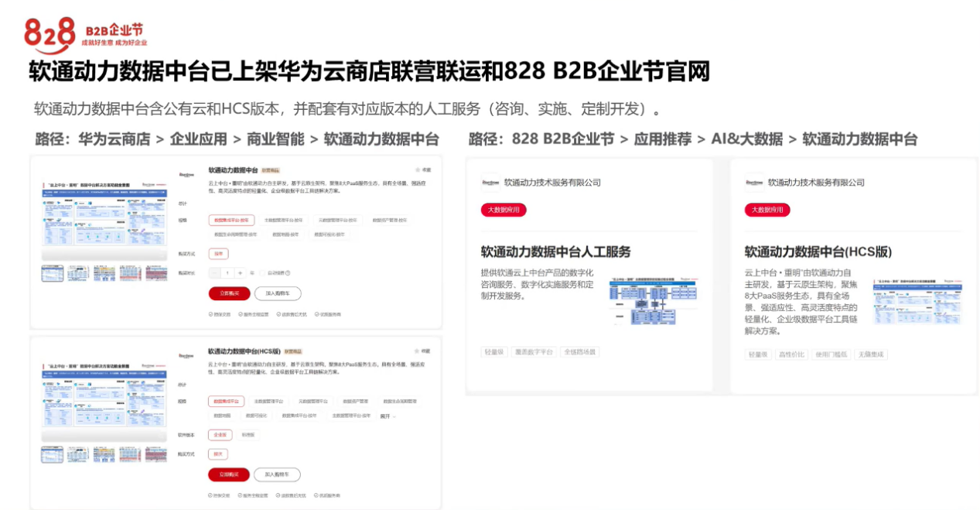The height and width of the screenshot is (510, 980).
Task: Click the help icon beside 自动续费
Action: [289, 272]
